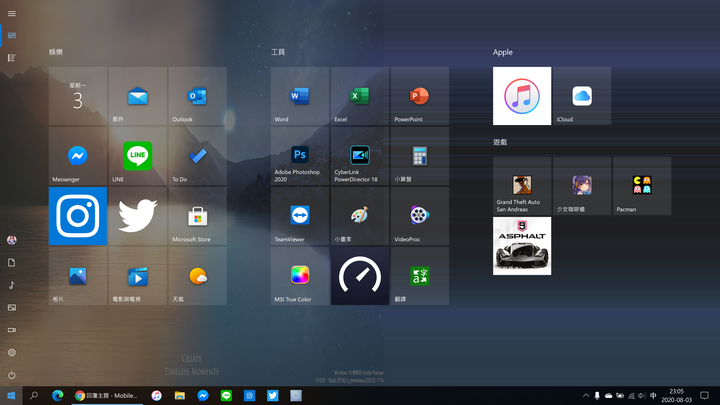This screenshot has width=720, height=405.
Task: Open Settings from the Start sidebar
Action: (x=11, y=352)
